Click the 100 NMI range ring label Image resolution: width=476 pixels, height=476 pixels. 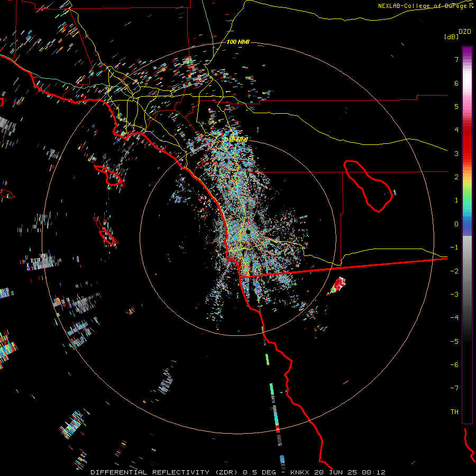point(238,42)
